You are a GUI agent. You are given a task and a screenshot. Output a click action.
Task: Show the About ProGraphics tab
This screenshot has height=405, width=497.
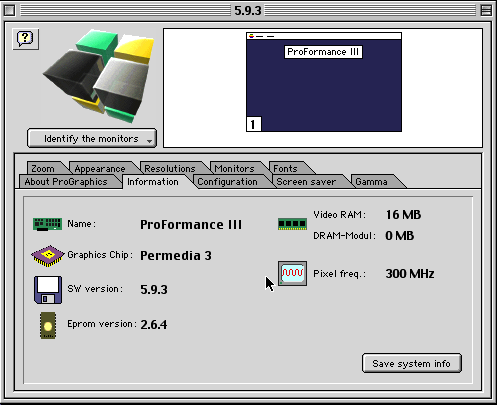(66, 182)
